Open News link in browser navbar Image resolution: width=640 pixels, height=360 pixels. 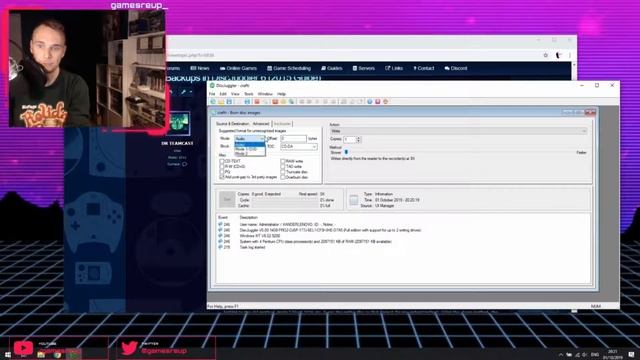click(200, 68)
